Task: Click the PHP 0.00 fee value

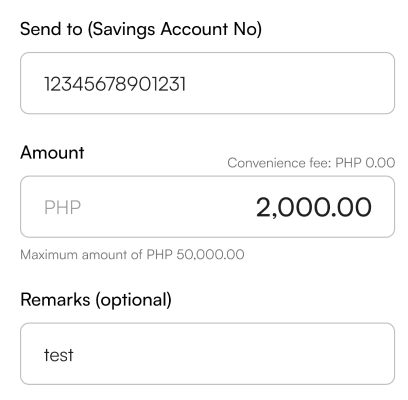Action: tap(365, 163)
